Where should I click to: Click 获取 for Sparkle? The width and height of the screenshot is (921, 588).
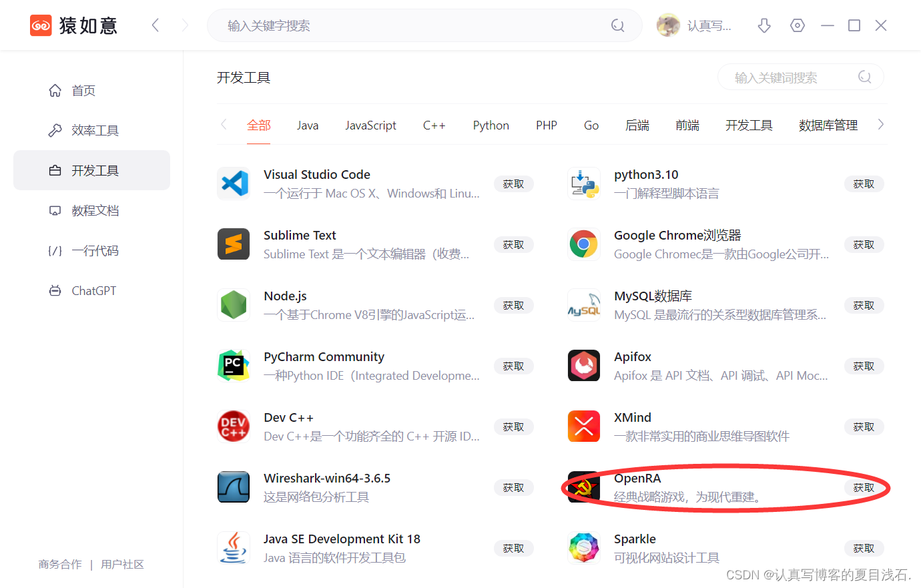click(x=864, y=548)
